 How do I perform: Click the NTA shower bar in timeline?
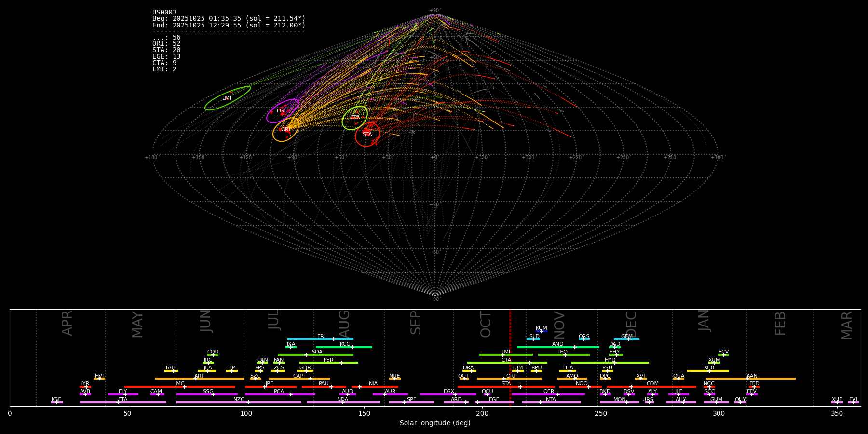[551, 402]
